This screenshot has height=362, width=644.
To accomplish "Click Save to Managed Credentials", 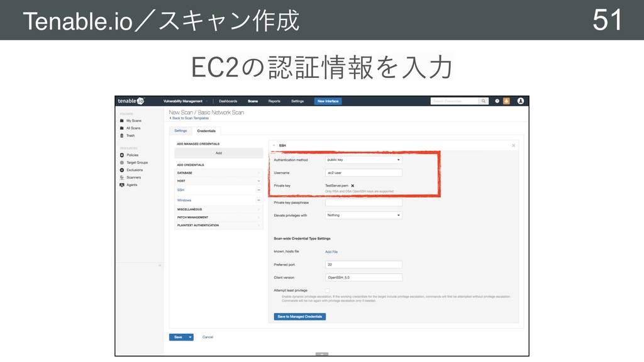I will 300,317.
